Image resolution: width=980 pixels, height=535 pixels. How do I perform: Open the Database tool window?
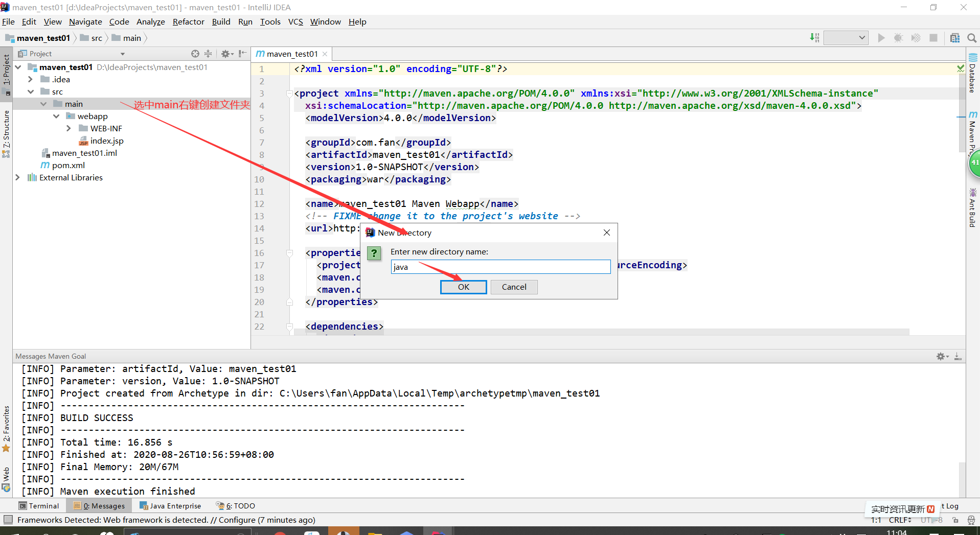[972, 73]
